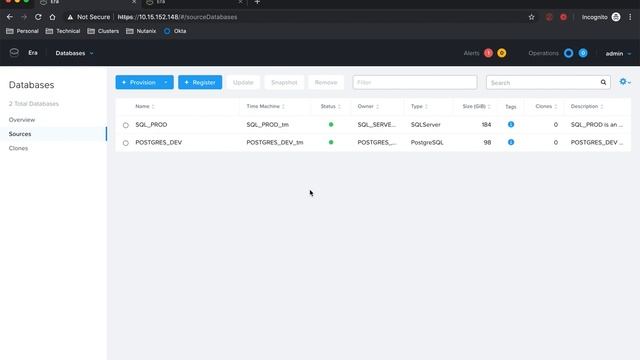Sort the table by Status column
The height and width of the screenshot is (360, 640).
tap(331, 107)
